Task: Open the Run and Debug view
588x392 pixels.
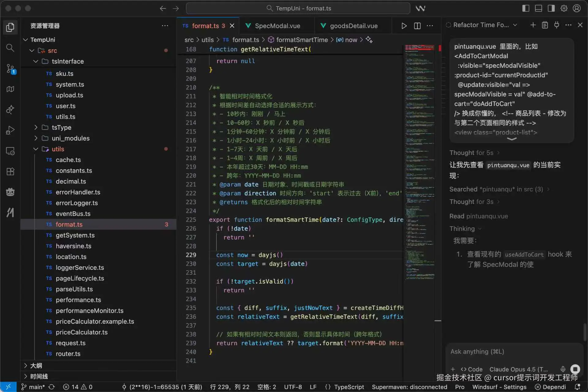Action: [x=10, y=130]
